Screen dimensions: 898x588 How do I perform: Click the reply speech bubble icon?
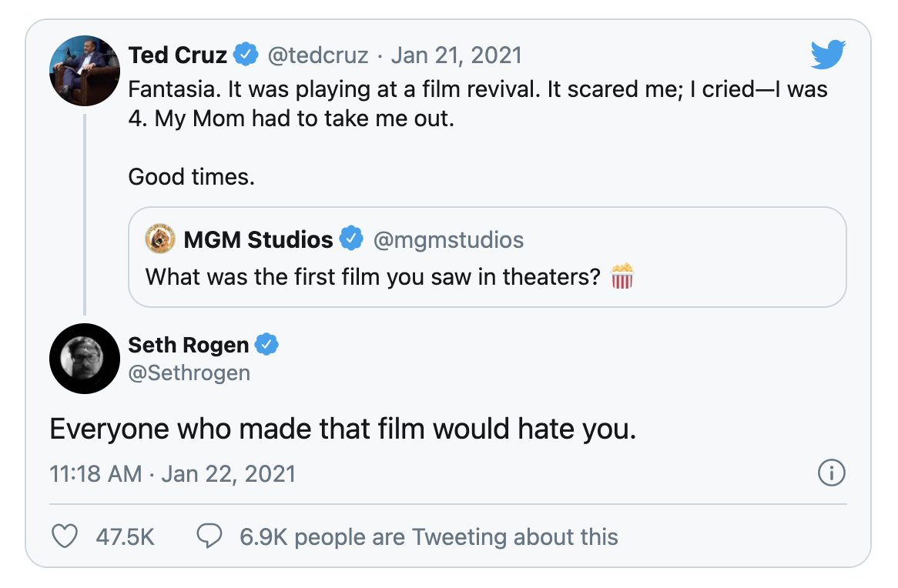point(209,536)
